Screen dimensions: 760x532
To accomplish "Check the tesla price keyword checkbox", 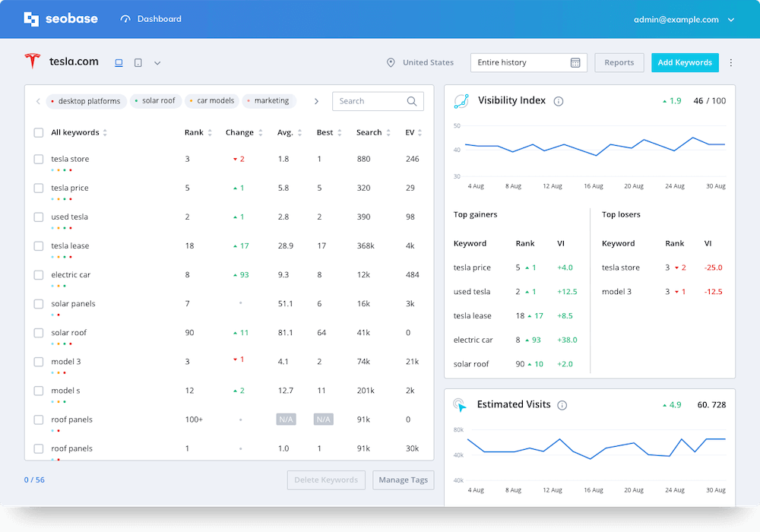I will [39, 188].
